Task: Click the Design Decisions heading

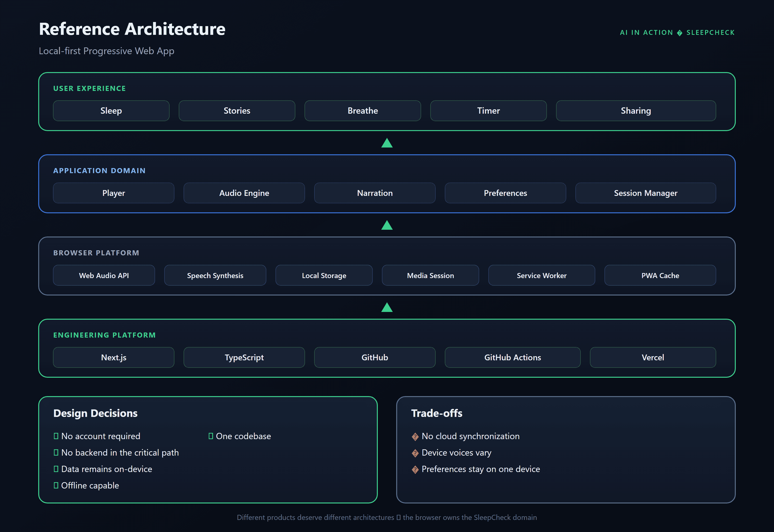Action: (x=95, y=413)
